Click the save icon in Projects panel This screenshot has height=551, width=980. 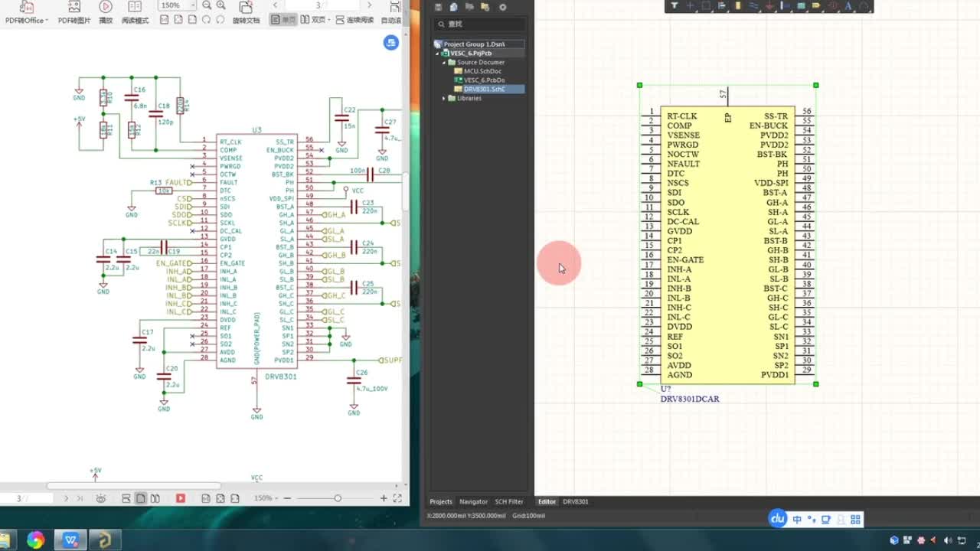tap(439, 7)
